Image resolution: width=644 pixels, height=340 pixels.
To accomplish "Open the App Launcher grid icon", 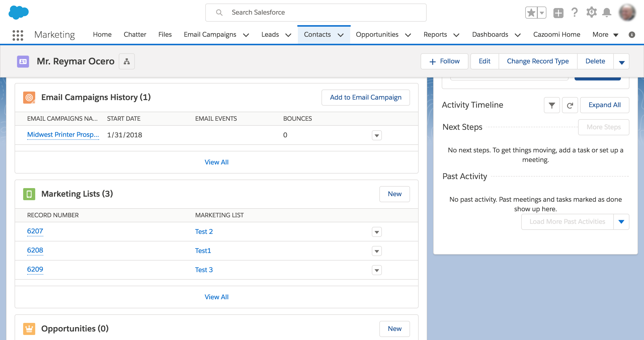I will (x=18, y=35).
